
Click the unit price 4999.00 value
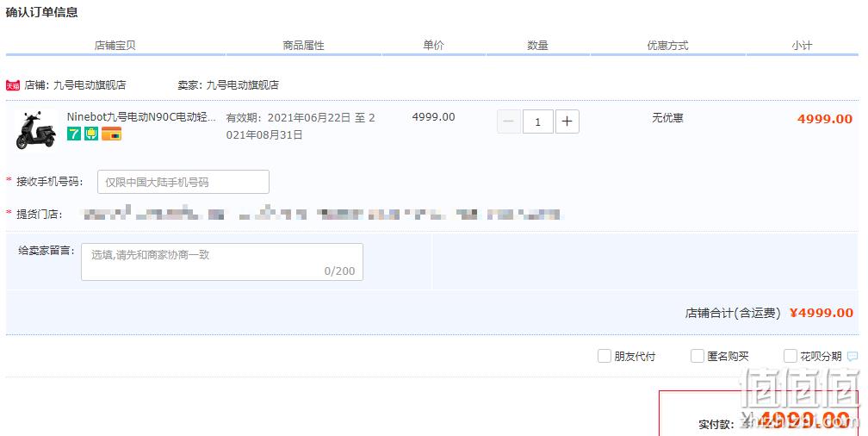click(433, 117)
